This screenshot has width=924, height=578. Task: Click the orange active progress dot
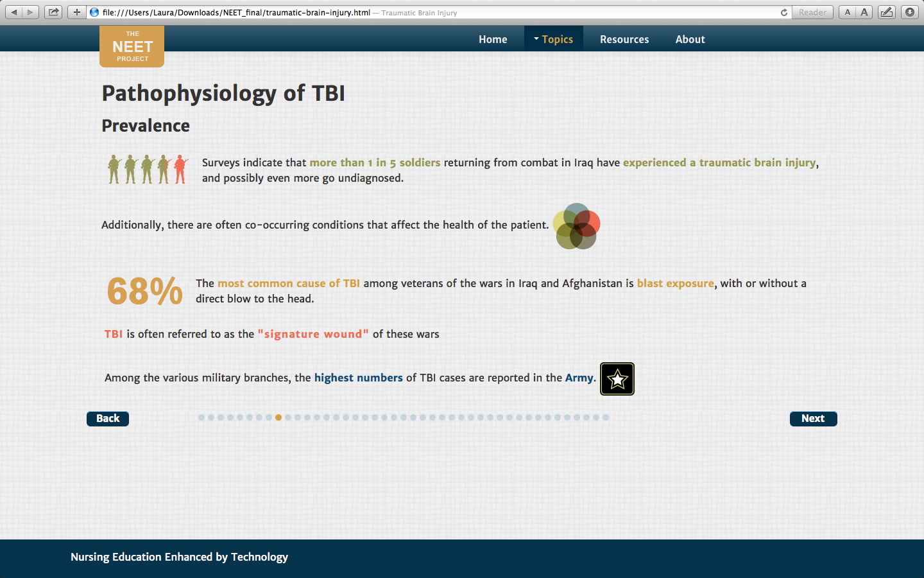coord(278,417)
